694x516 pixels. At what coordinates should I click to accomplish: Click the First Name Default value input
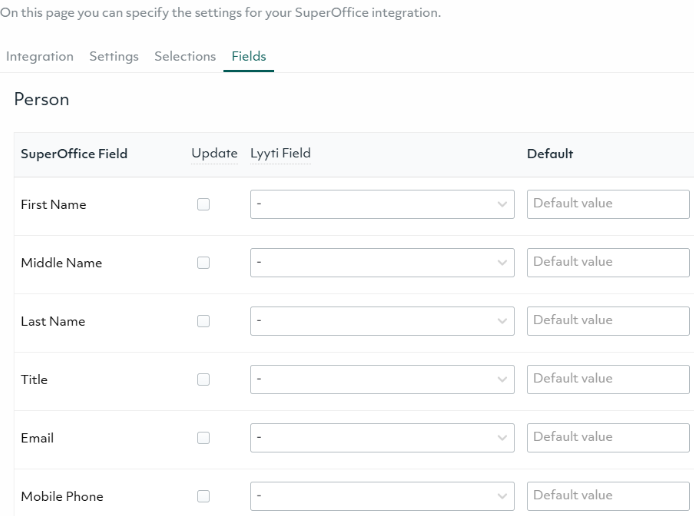[x=607, y=204]
